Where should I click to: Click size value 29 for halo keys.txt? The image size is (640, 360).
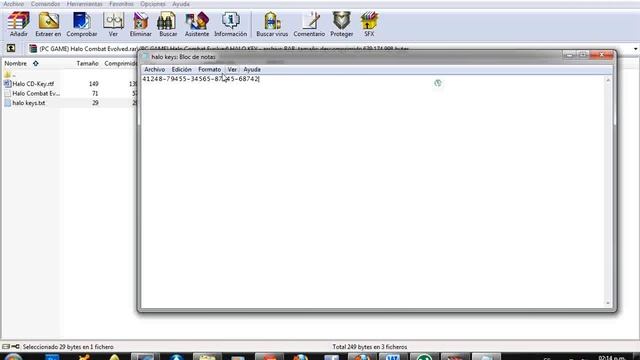coord(95,103)
